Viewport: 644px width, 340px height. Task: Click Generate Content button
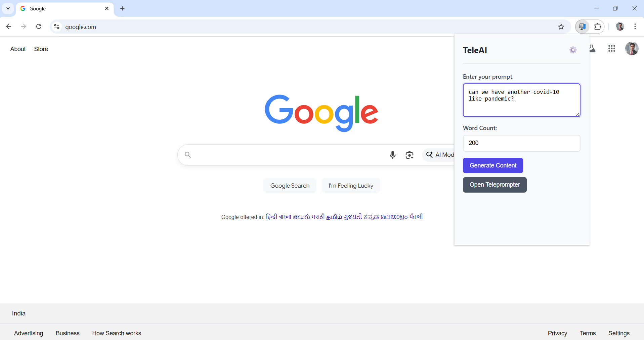coord(493,165)
